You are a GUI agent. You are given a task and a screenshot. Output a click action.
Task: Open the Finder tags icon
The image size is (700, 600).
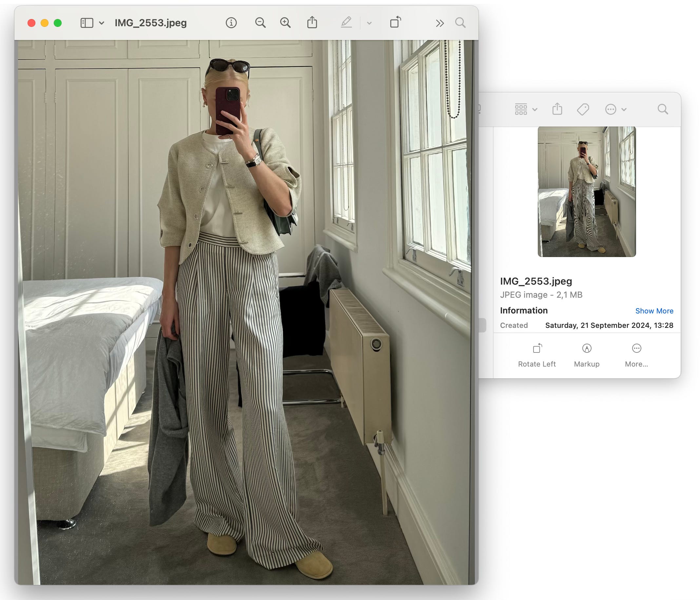click(x=583, y=109)
